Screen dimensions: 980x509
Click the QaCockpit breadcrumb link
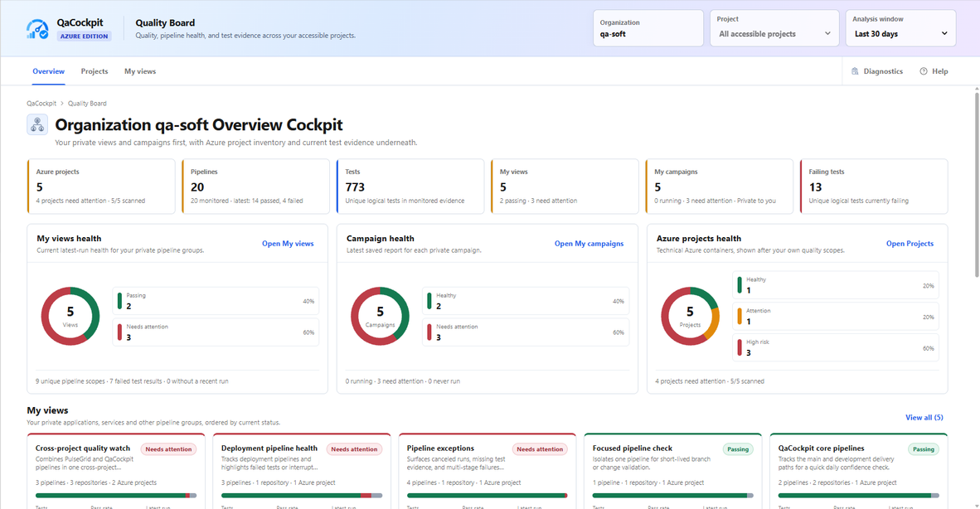click(x=41, y=104)
